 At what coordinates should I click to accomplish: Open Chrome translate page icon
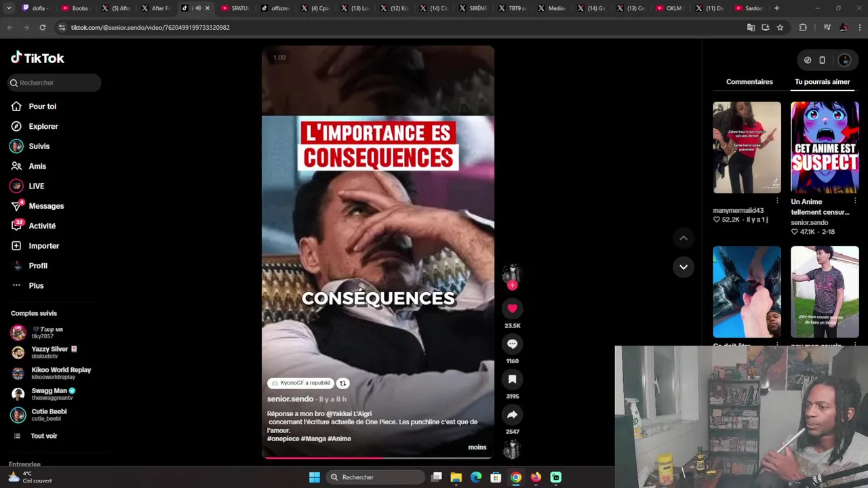[x=751, y=28]
